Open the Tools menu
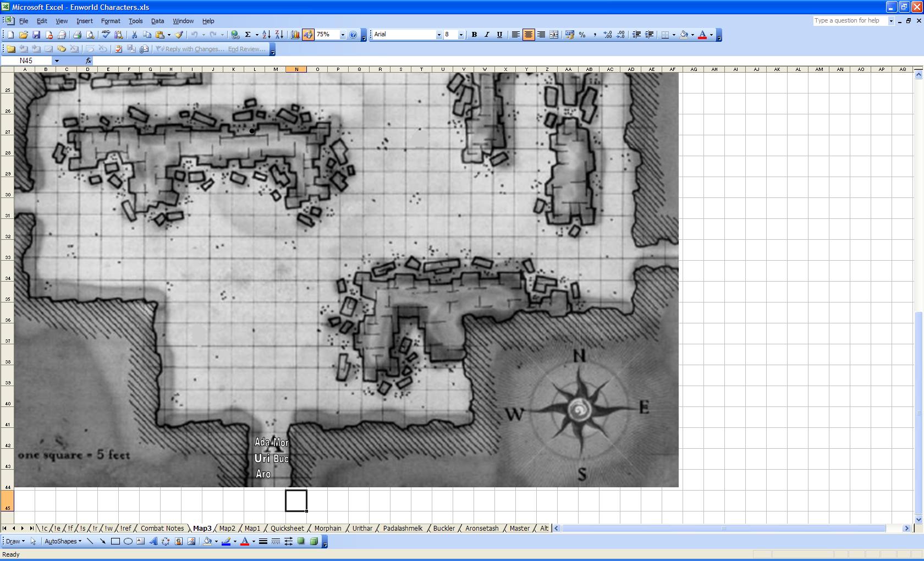 click(x=135, y=21)
